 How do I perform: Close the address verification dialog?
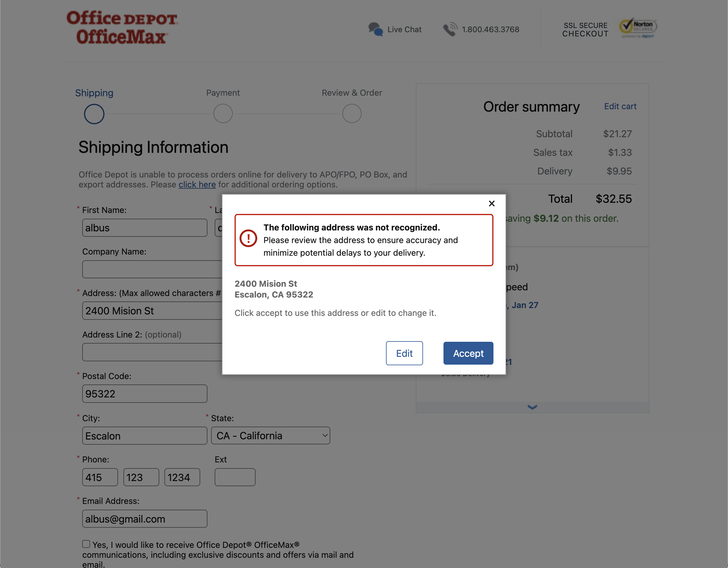coord(492,203)
